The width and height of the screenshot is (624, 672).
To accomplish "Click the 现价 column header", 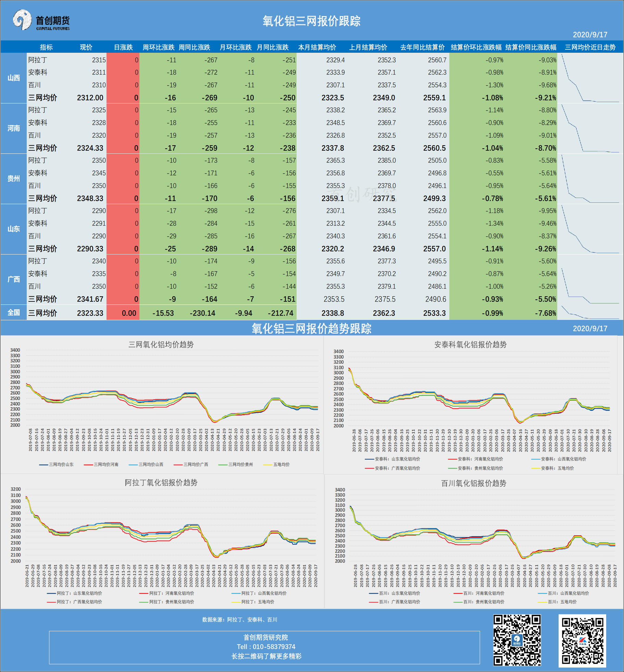I will pyautogui.click(x=86, y=47).
